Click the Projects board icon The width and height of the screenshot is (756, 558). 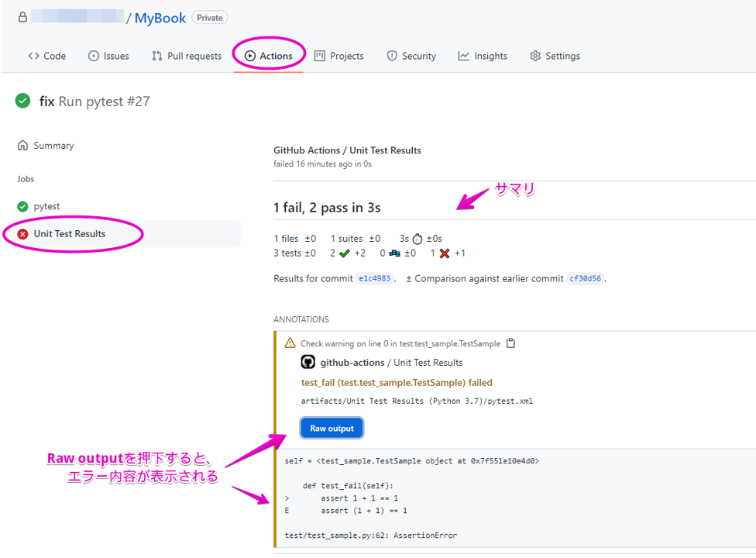[319, 55]
